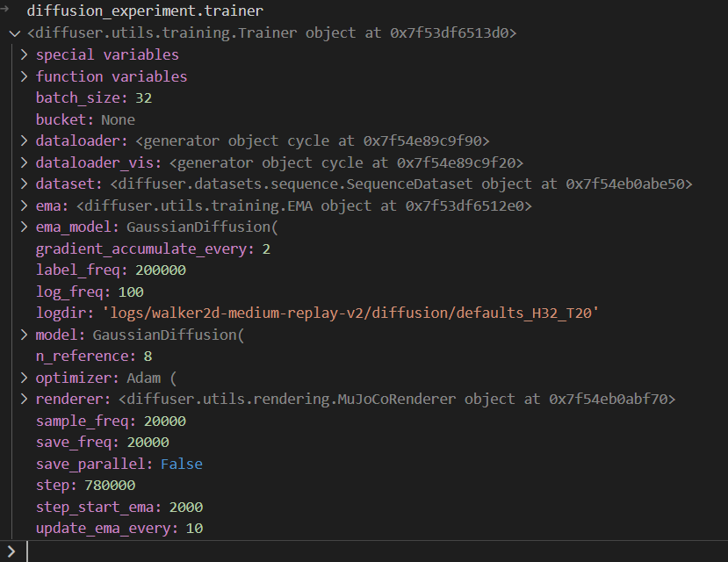Expand the ema_model GaussianDiffusion node
The height and width of the screenshot is (562, 728).
24,227
